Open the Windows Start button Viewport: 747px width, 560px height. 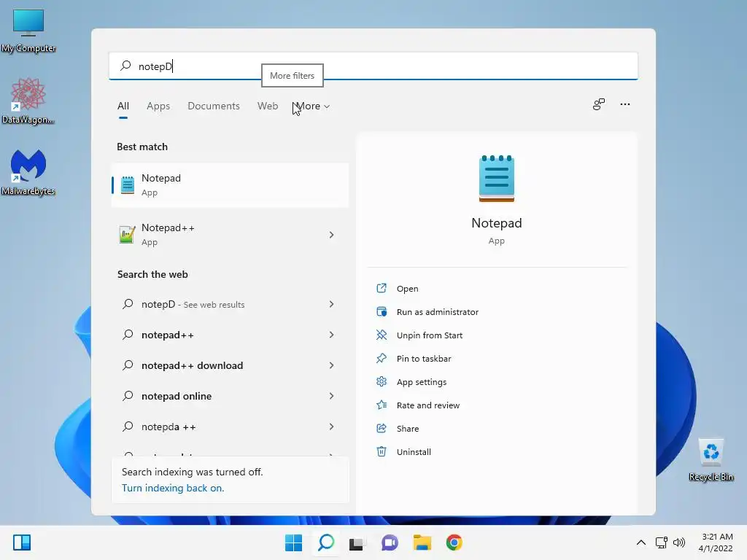tap(293, 542)
